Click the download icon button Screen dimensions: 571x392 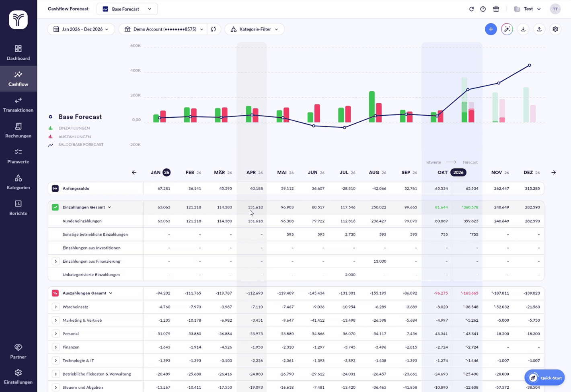click(523, 29)
